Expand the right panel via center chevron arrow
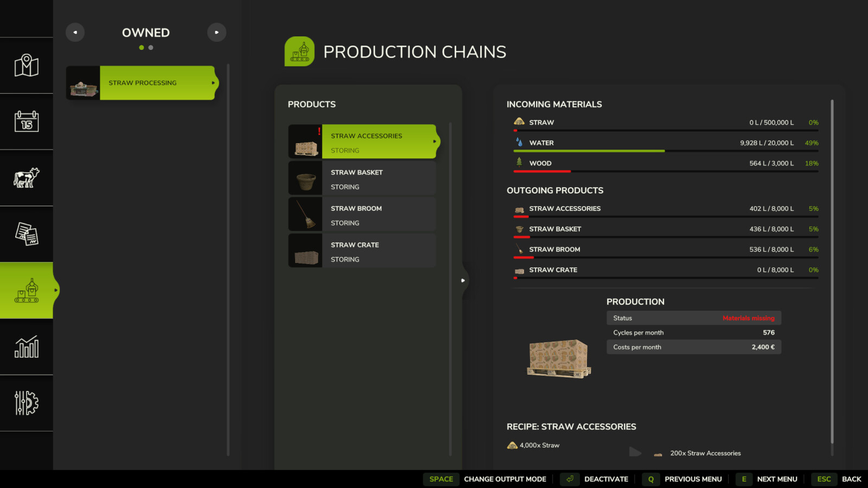 pyautogui.click(x=463, y=281)
